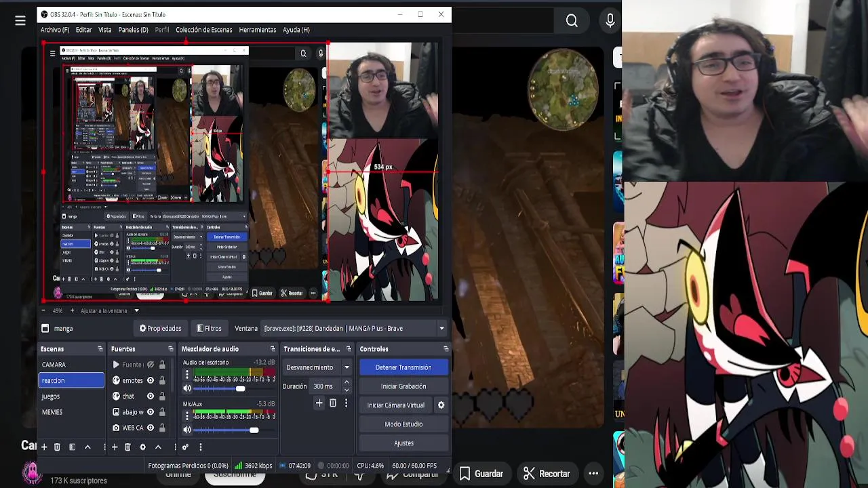Open the Herramientas menu
This screenshot has height=488, width=868.
click(x=258, y=30)
